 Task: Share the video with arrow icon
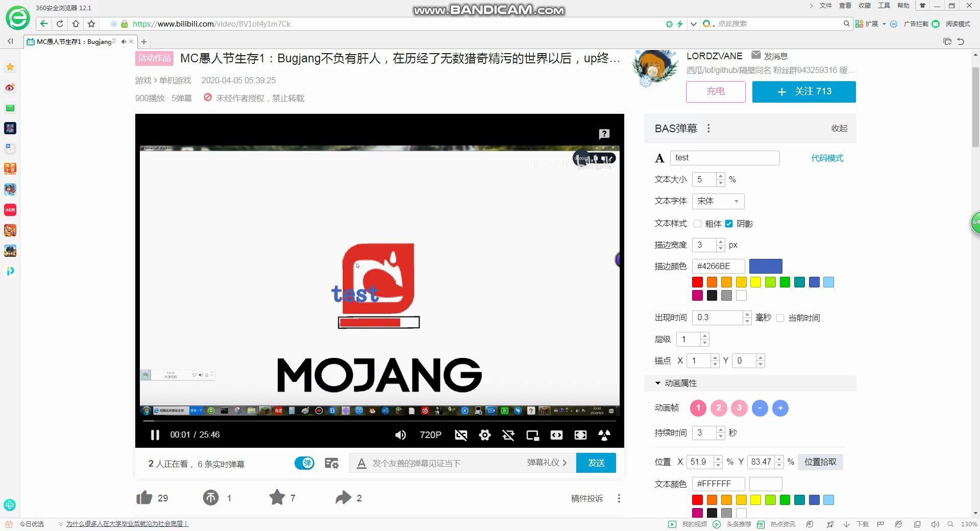pos(344,497)
